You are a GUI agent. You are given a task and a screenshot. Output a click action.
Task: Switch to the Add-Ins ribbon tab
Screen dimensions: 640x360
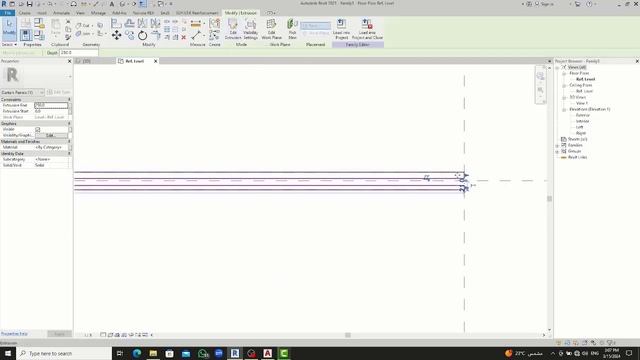[119, 13]
